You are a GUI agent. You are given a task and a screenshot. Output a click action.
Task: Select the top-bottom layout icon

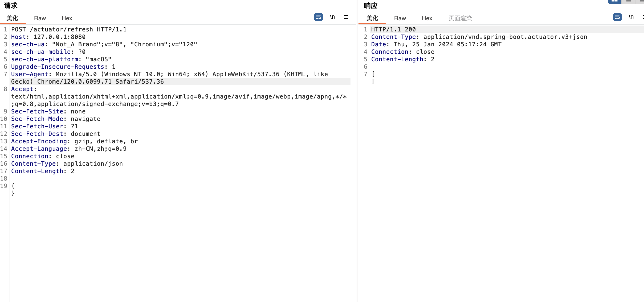pyautogui.click(x=629, y=1)
